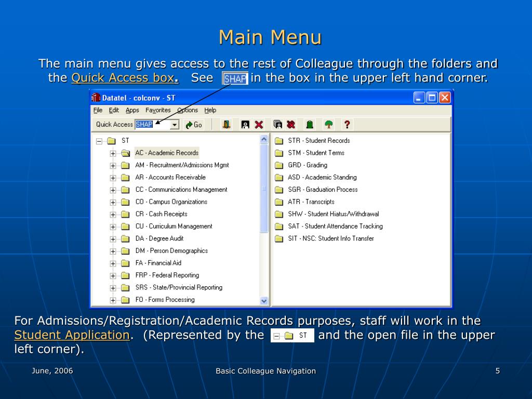Click the Quick Access box hyperlink
This screenshot has width=532, height=399.
125,78
